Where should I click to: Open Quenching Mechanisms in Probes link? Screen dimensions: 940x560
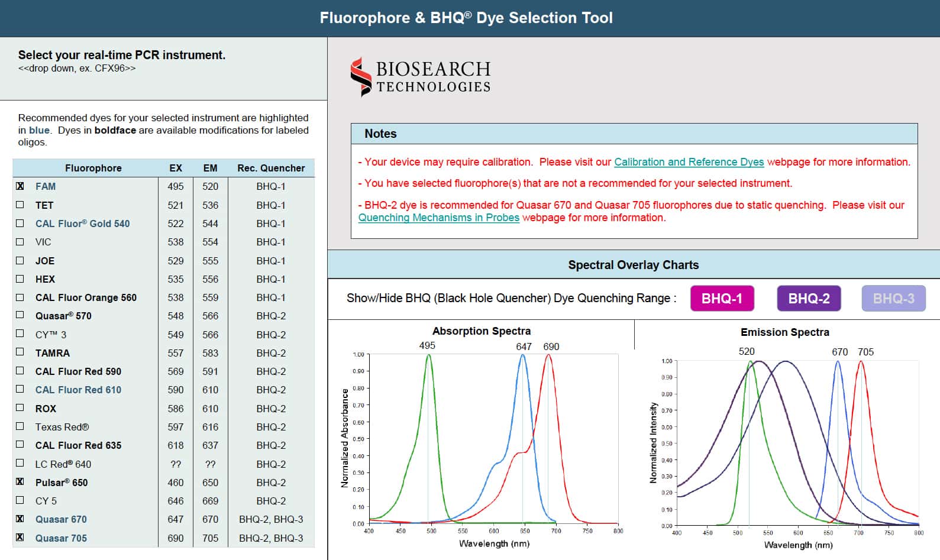pyautogui.click(x=439, y=218)
